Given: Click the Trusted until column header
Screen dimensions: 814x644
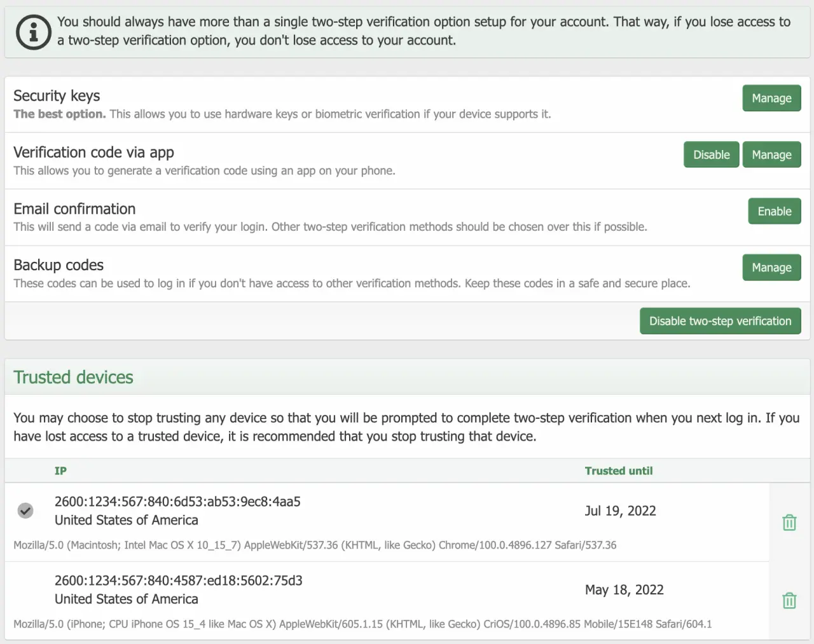Looking at the screenshot, I should pyautogui.click(x=618, y=471).
